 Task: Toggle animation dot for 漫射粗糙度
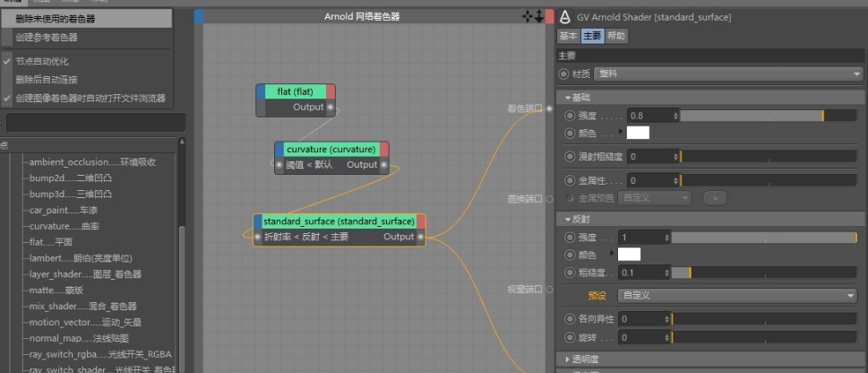point(570,157)
